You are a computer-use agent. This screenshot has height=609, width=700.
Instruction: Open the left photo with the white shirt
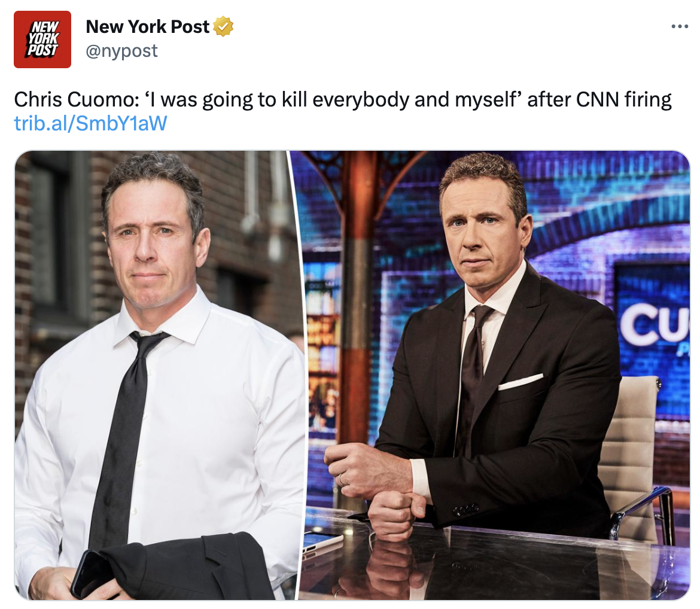(156, 375)
